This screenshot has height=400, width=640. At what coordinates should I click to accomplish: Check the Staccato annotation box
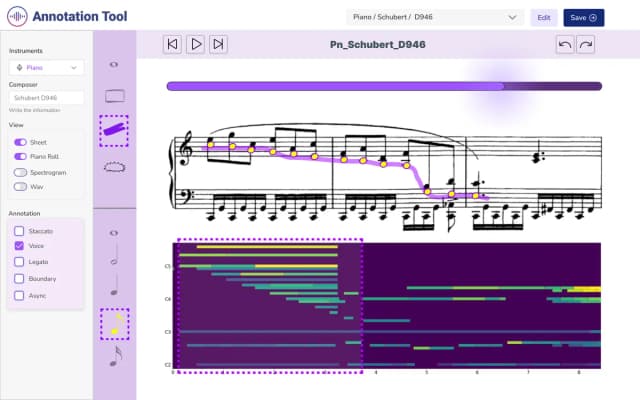(x=19, y=231)
